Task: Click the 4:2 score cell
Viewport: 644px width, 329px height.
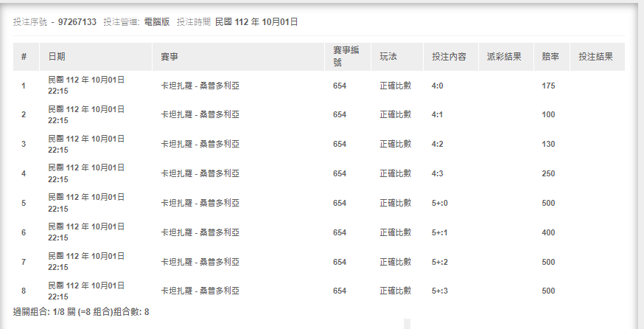Action: tap(437, 145)
